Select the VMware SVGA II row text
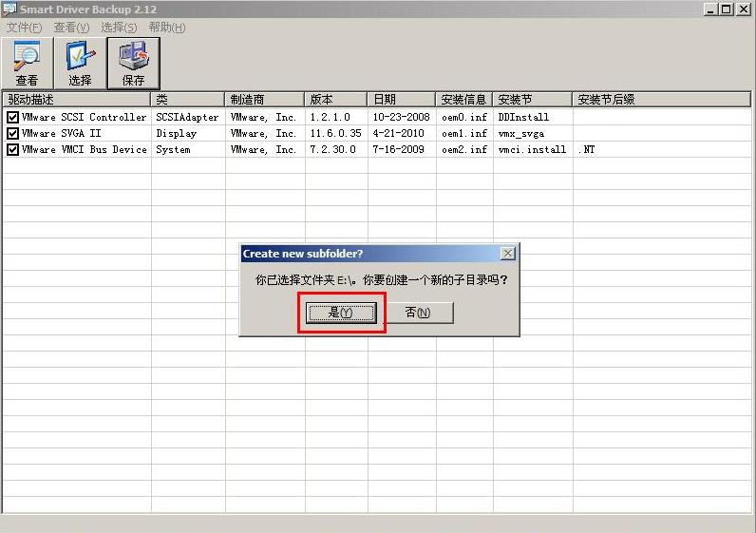 point(61,134)
